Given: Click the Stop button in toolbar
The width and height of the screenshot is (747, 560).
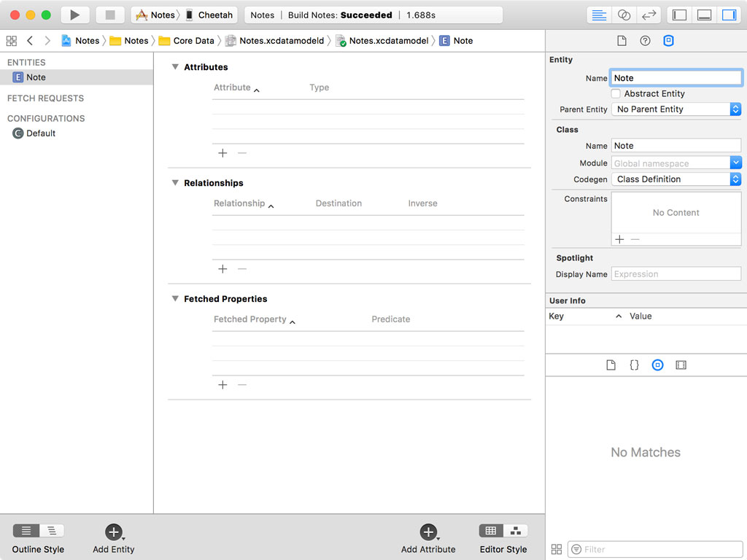Looking at the screenshot, I should click(x=110, y=15).
